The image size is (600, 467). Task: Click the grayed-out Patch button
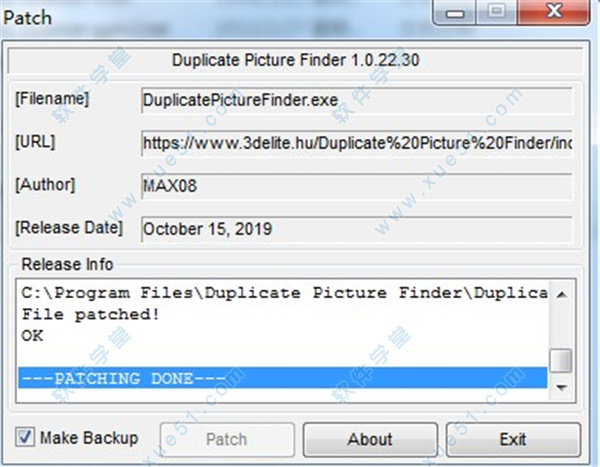(x=227, y=439)
